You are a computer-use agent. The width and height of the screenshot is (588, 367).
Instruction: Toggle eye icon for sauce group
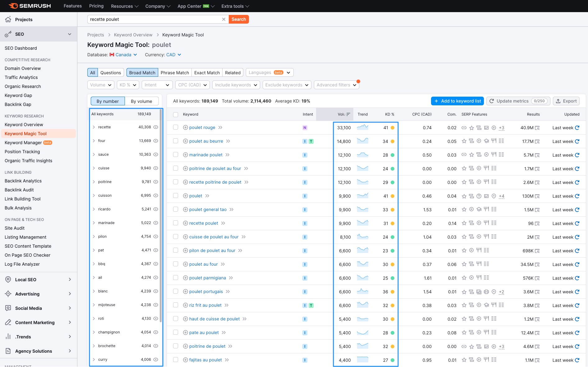(156, 154)
